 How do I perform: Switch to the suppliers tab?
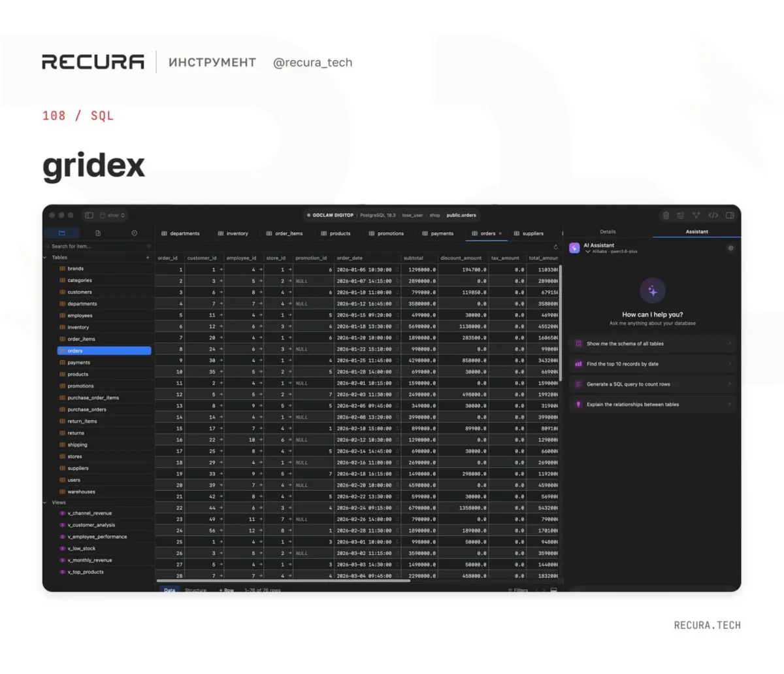tap(529, 233)
